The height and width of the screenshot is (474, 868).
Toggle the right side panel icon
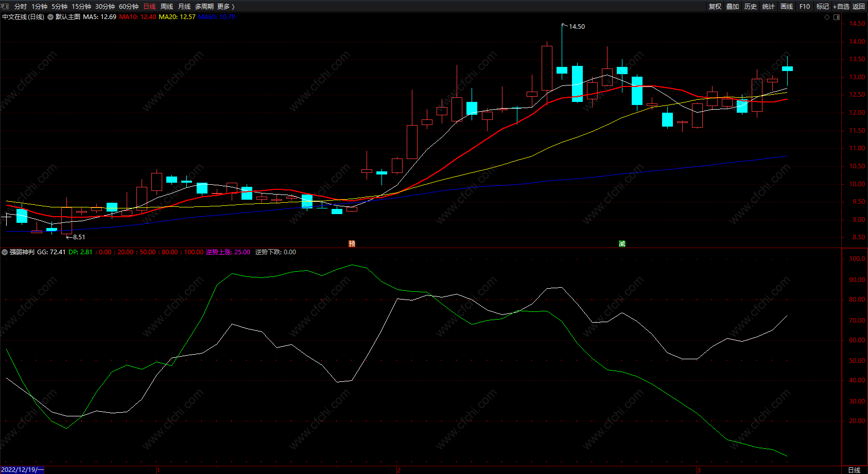point(837,17)
